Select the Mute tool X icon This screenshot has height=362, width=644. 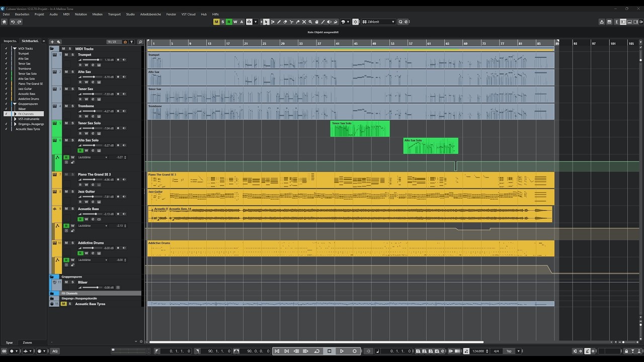tap(304, 22)
